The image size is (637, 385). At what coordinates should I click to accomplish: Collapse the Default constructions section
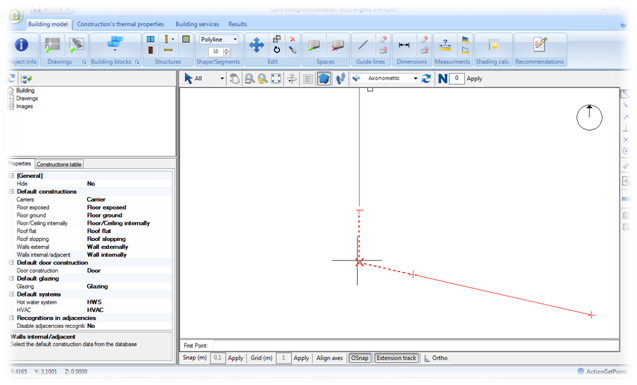pos(11,191)
